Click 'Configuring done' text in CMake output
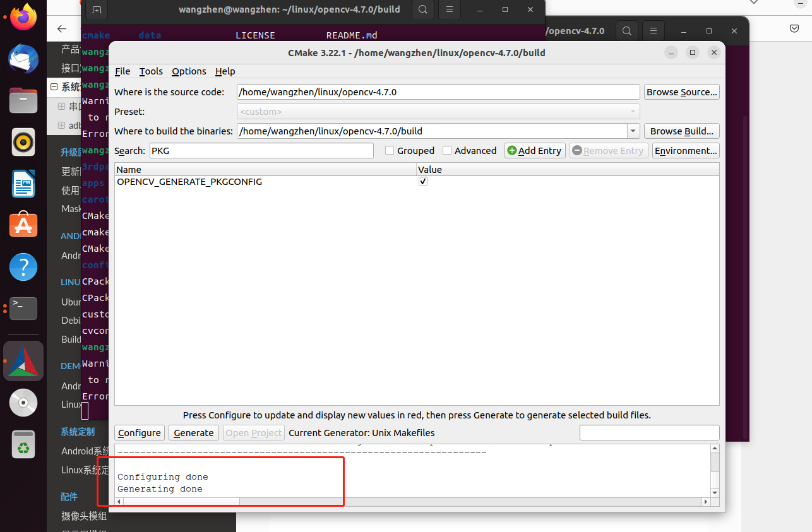 pos(162,476)
